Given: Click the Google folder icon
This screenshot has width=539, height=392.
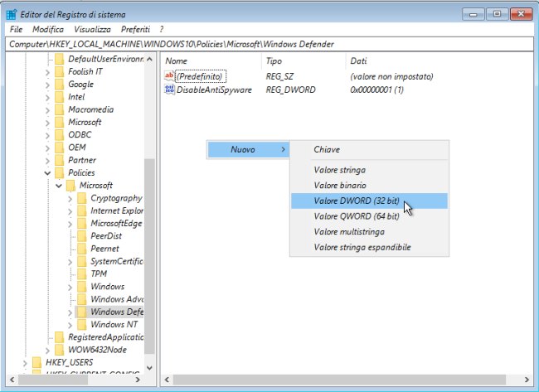Looking at the screenshot, I should [59, 85].
